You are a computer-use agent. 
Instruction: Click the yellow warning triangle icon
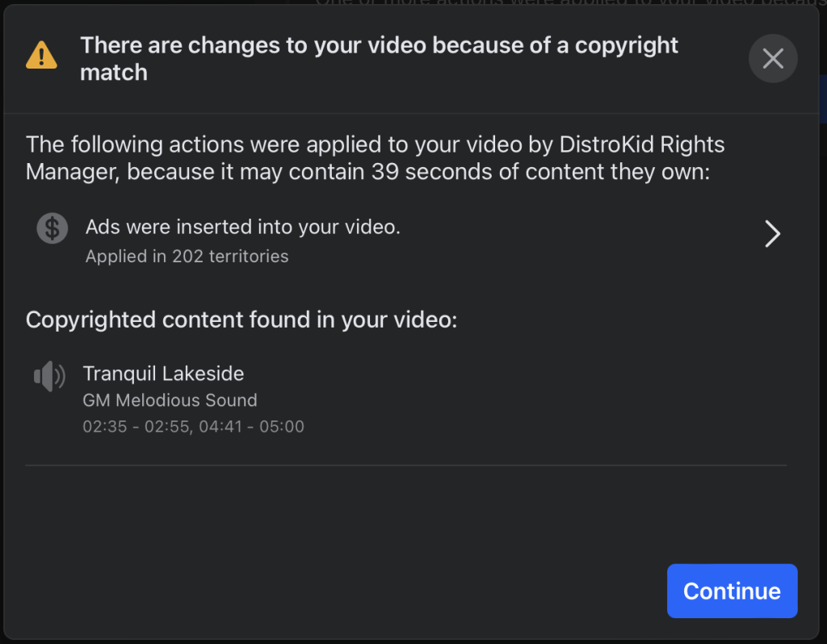[42, 55]
